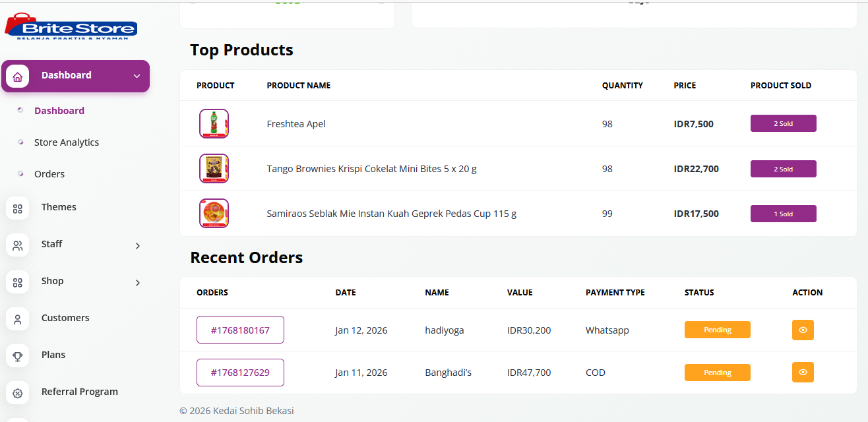Click the Brite Store logo
This screenshot has height=422, width=868.
pyautogui.click(x=71, y=28)
